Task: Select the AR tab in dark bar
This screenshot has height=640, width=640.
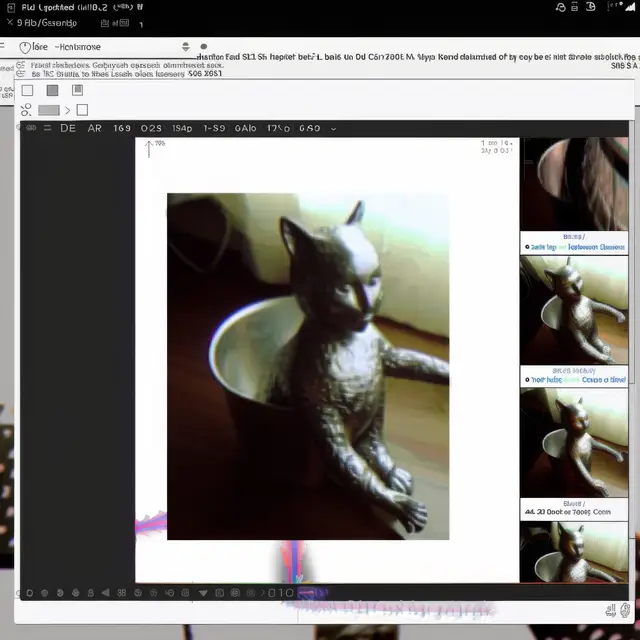Action: tap(95, 128)
